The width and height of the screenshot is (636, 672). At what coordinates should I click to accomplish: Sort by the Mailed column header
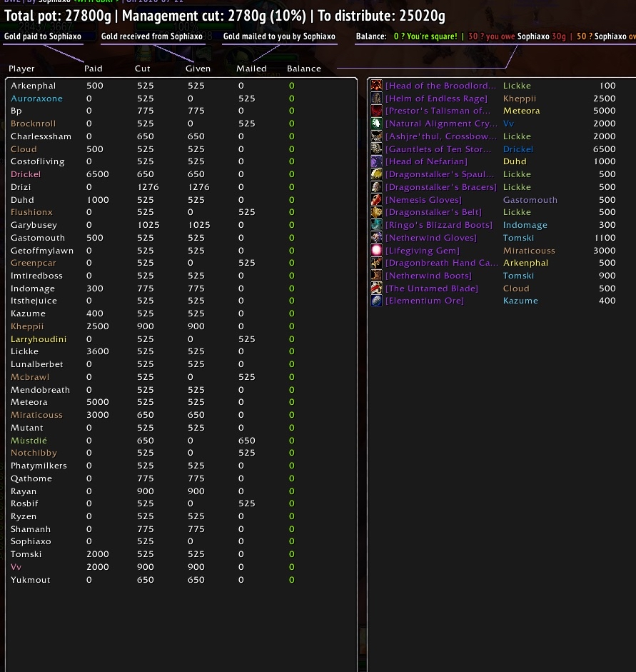(251, 69)
